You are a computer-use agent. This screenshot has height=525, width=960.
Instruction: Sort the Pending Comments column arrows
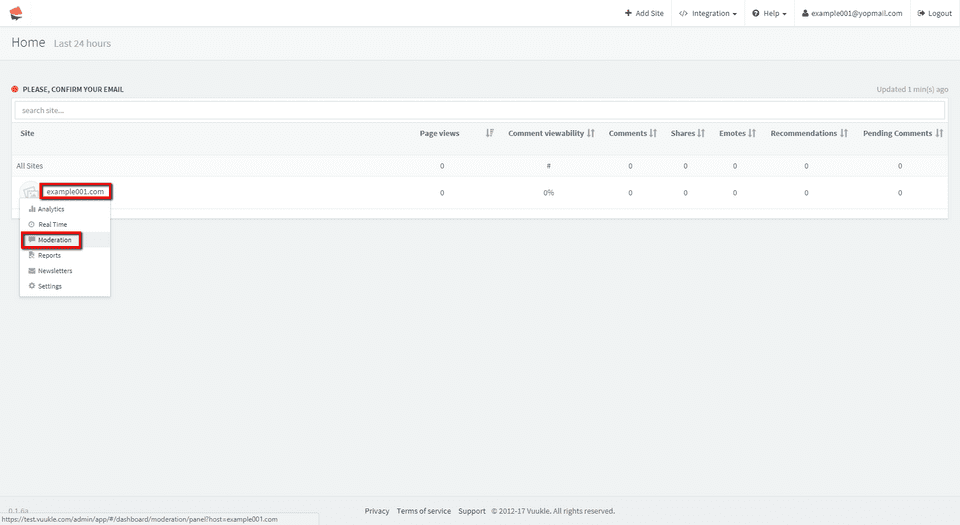point(939,133)
